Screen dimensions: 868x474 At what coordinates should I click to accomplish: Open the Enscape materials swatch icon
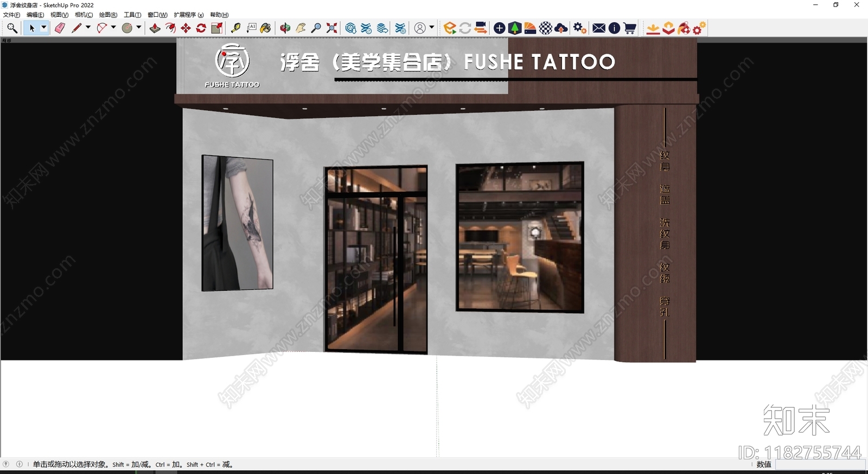coord(531,28)
